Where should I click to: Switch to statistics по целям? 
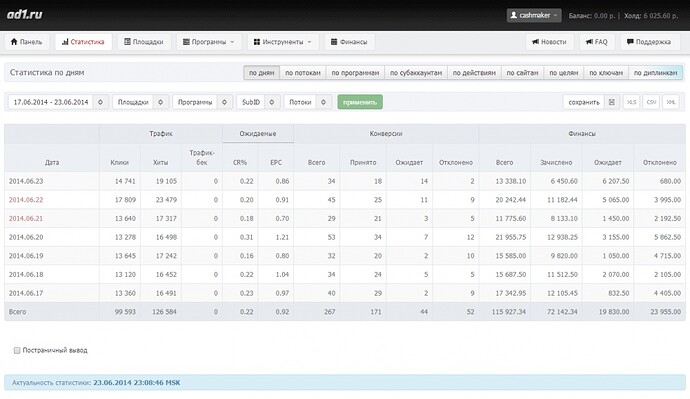(x=564, y=73)
